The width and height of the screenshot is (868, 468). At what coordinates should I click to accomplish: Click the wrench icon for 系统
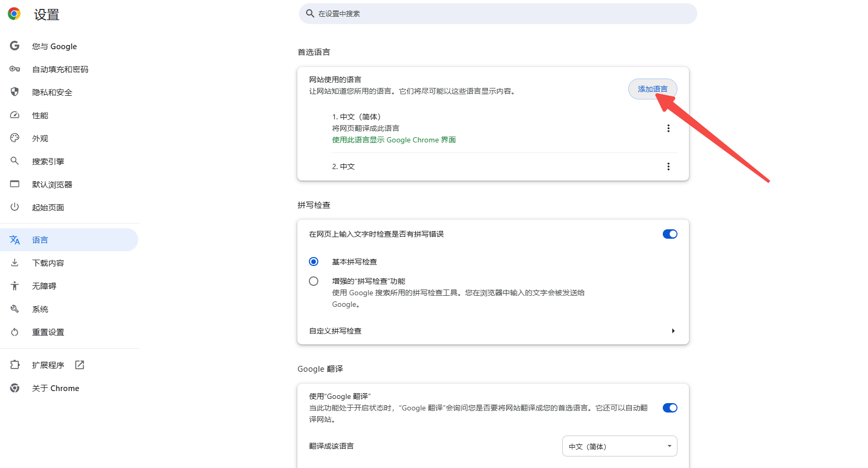tap(15, 309)
